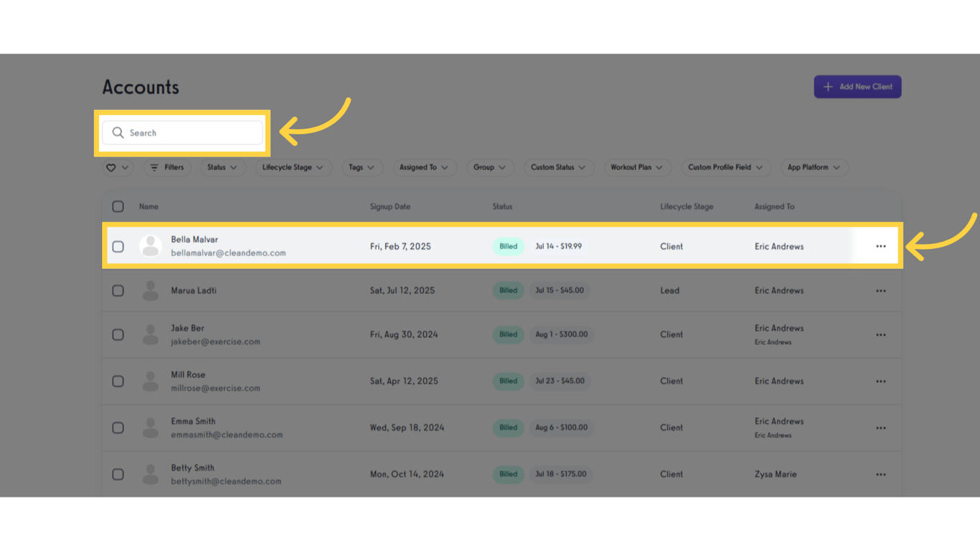This screenshot has height=551, width=980.
Task: Click Bella Malvar's profile avatar
Action: click(150, 245)
